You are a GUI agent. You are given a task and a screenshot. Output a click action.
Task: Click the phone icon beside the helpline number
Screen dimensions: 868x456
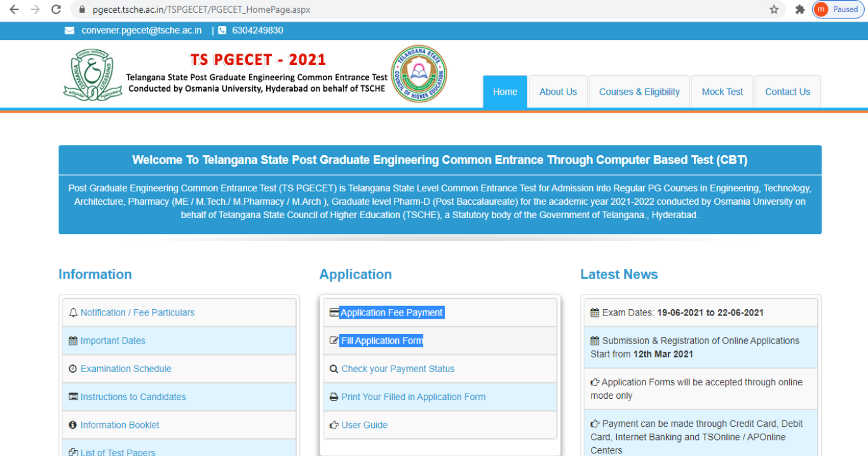tap(222, 30)
